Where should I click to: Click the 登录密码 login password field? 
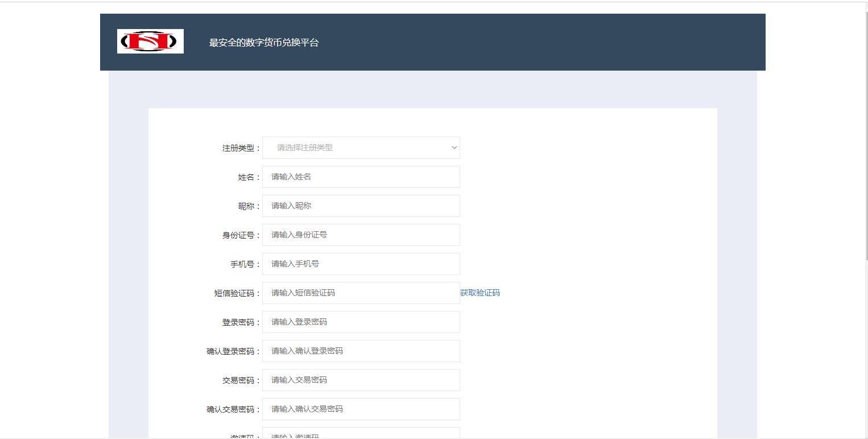point(361,322)
